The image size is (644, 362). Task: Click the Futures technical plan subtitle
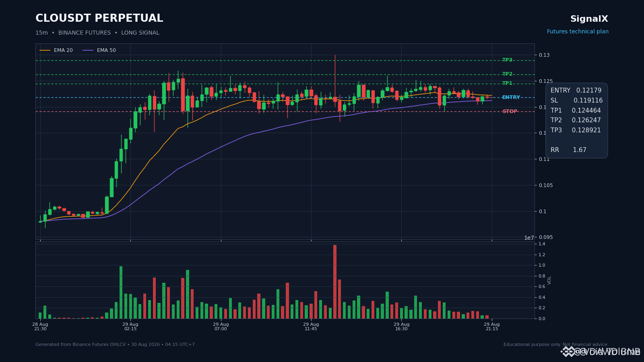point(578,32)
